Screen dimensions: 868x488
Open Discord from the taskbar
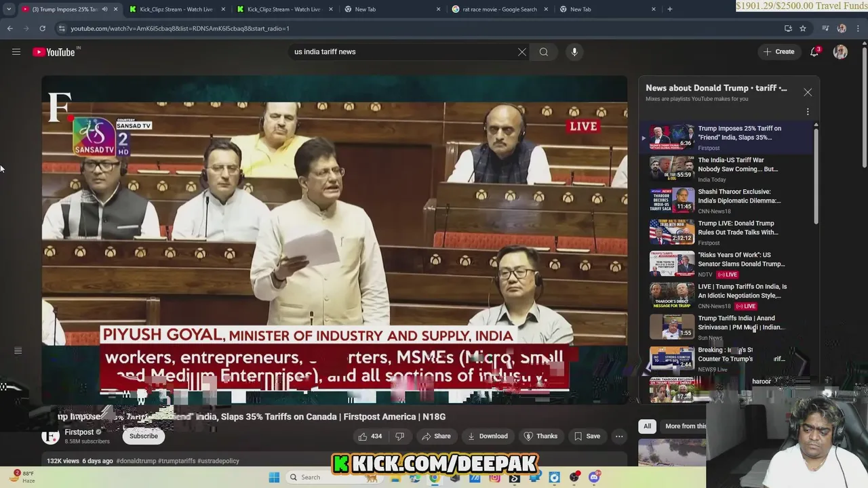point(594,477)
